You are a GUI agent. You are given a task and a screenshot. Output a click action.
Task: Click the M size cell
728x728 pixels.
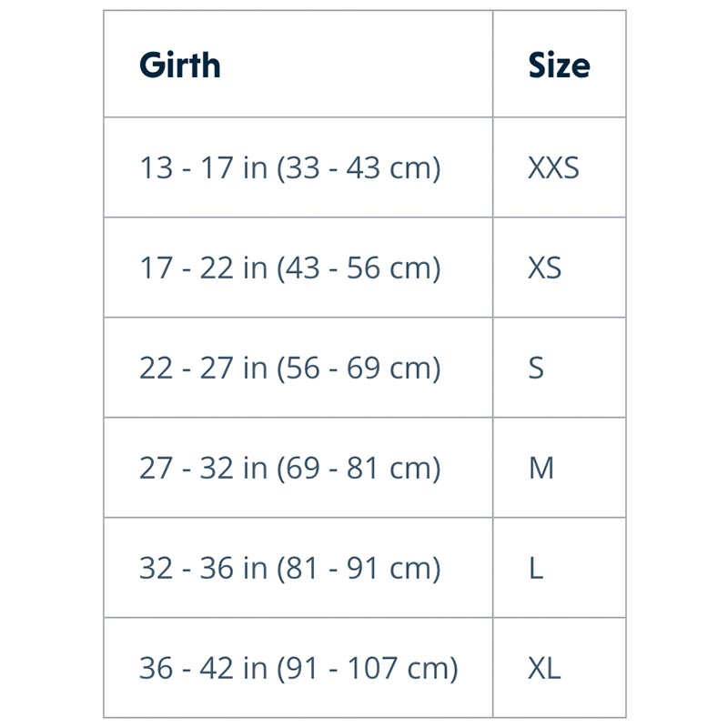point(559,468)
